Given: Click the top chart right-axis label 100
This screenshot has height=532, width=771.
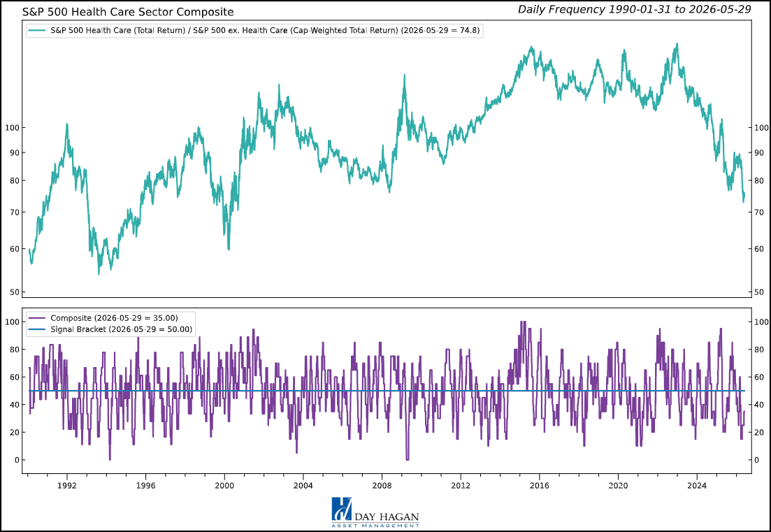Looking at the screenshot, I should (761, 128).
